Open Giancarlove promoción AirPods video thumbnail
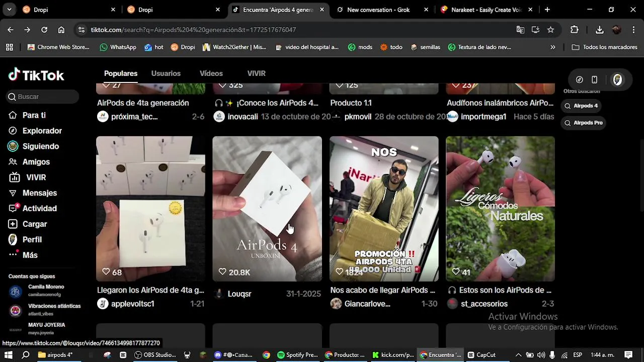The height and width of the screenshot is (362, 644). pos(384,209)
